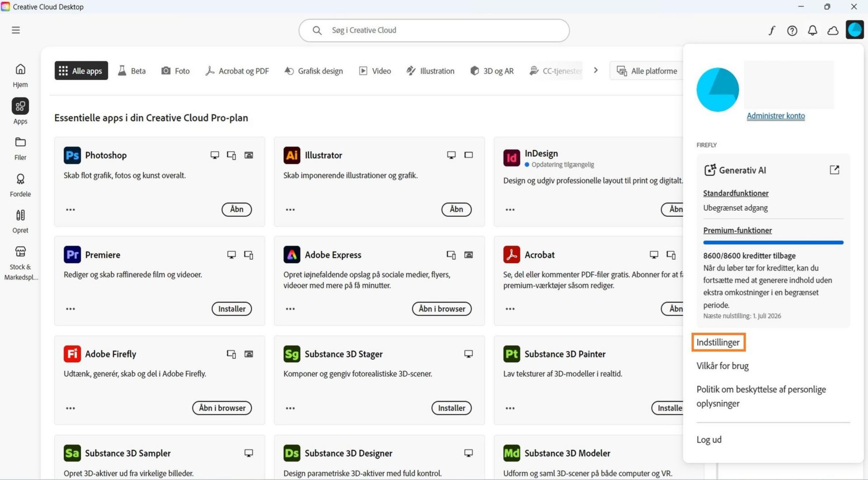Click the Substance 3D Modeler icon

(x=512, y=453)
